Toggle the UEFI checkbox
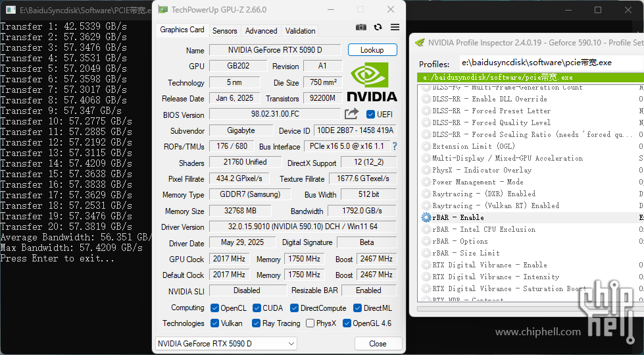 [370, 115]
